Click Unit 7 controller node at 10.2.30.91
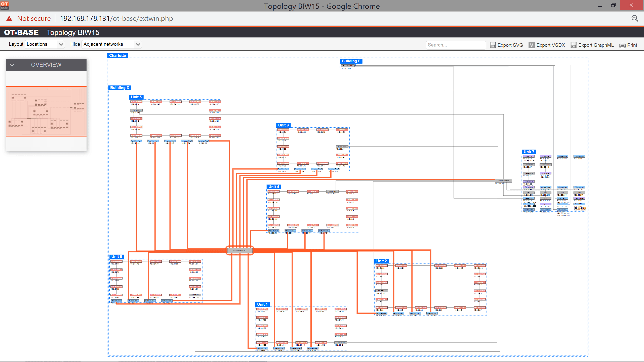The width and height of the screenshot is (644, 362). point(529,156)
